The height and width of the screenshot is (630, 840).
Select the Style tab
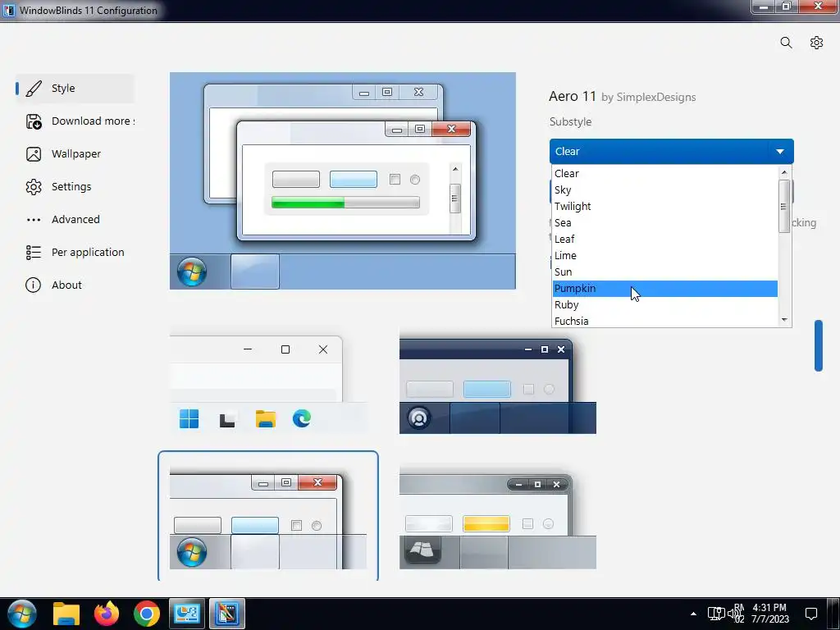(75, 89)
